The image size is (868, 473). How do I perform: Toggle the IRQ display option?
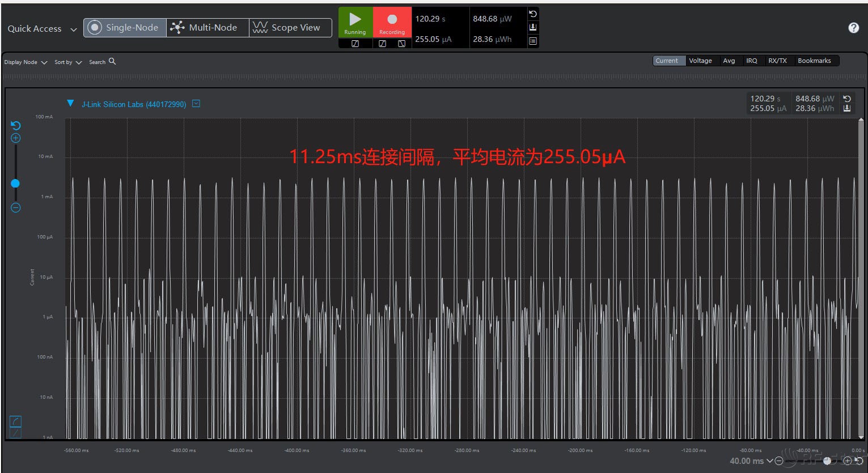751,61
